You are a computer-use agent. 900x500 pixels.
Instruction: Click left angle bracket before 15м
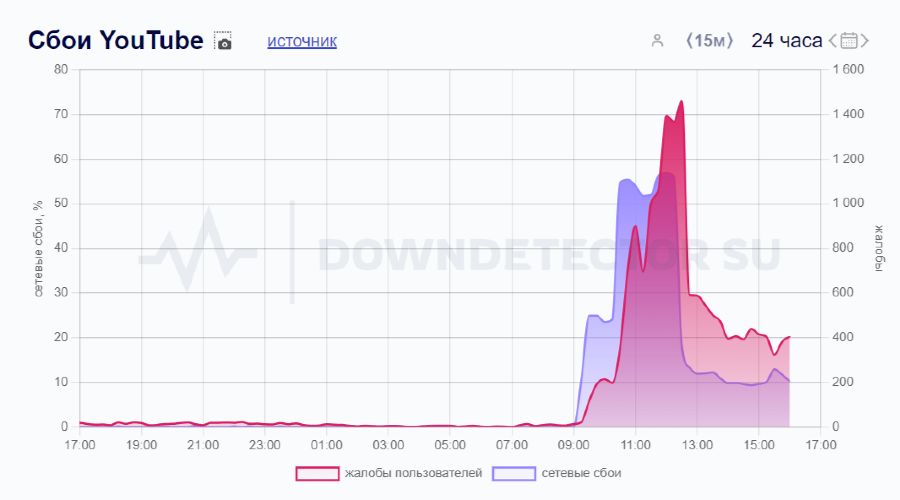coord(689,41)
